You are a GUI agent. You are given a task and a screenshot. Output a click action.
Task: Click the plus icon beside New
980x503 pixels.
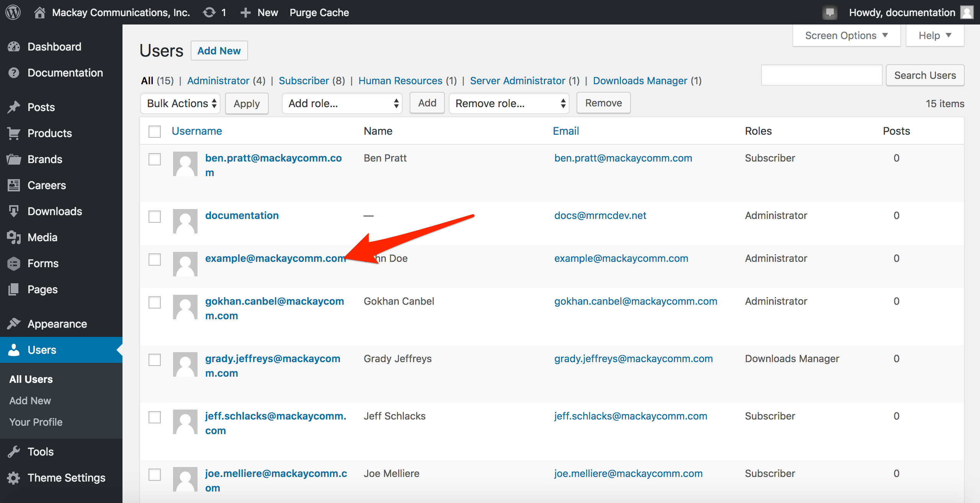pyautogui.click(x=245, y=13)
